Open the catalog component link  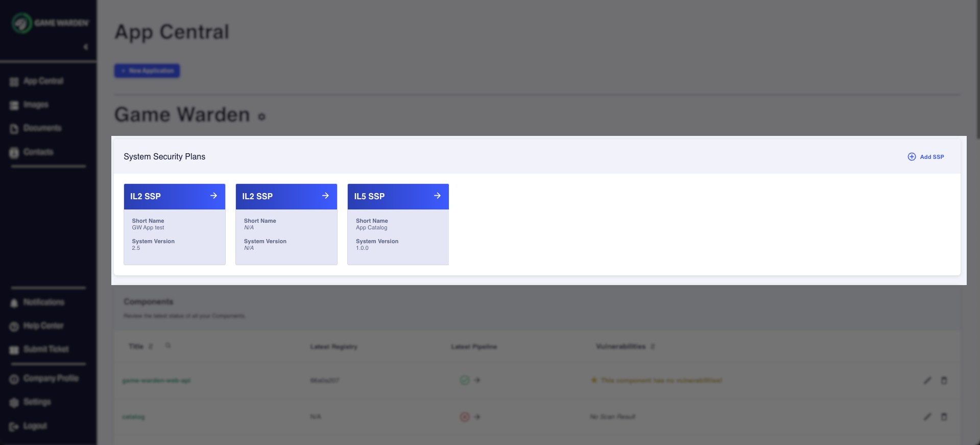point(133,417)
